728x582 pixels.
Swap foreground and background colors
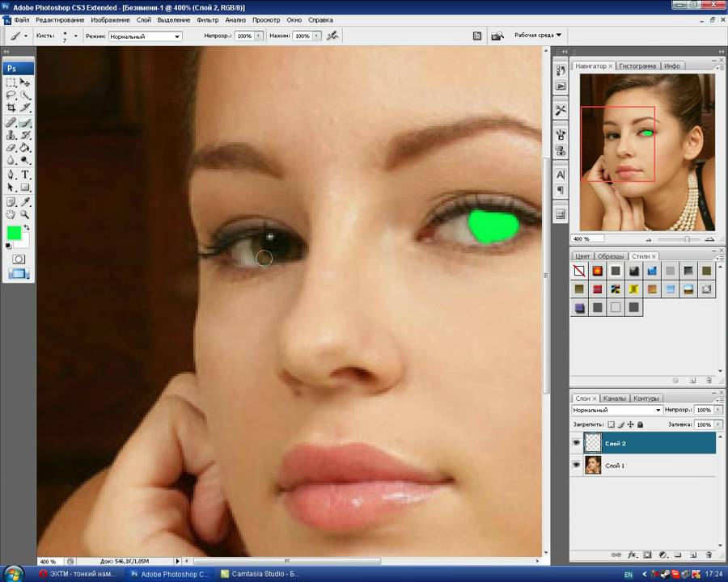tap(27, 227)
